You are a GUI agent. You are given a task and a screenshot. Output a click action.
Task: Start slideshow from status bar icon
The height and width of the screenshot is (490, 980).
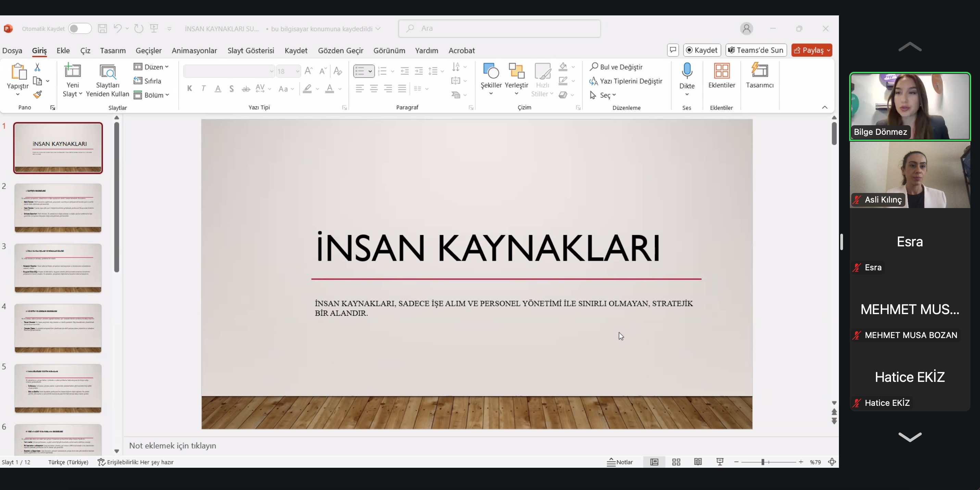click(x=720, y=462)
